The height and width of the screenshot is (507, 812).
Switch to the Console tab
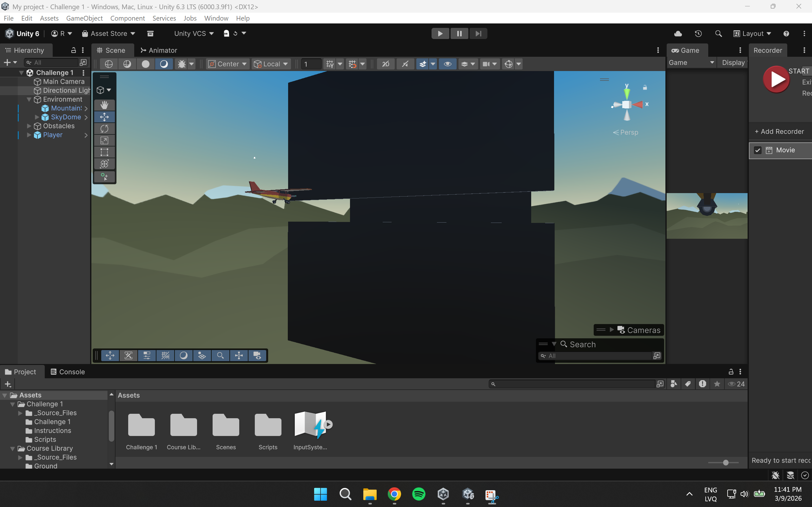coord(68,372)
